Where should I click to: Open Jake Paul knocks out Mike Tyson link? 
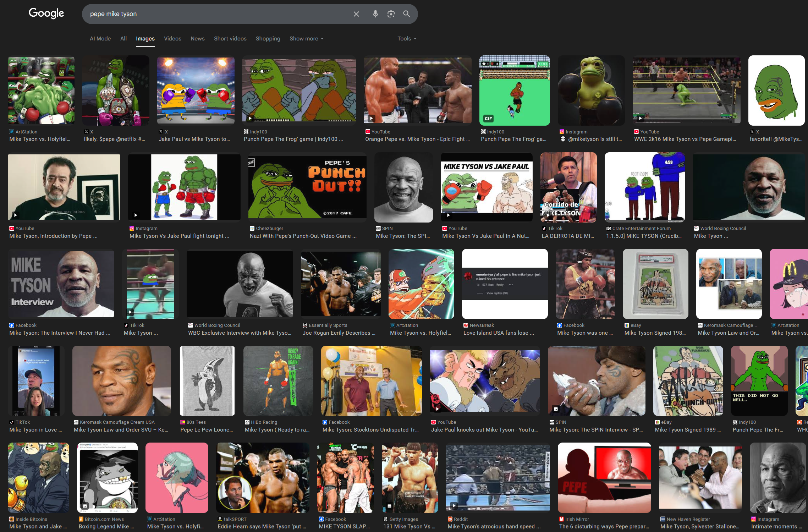coord(484,430)
